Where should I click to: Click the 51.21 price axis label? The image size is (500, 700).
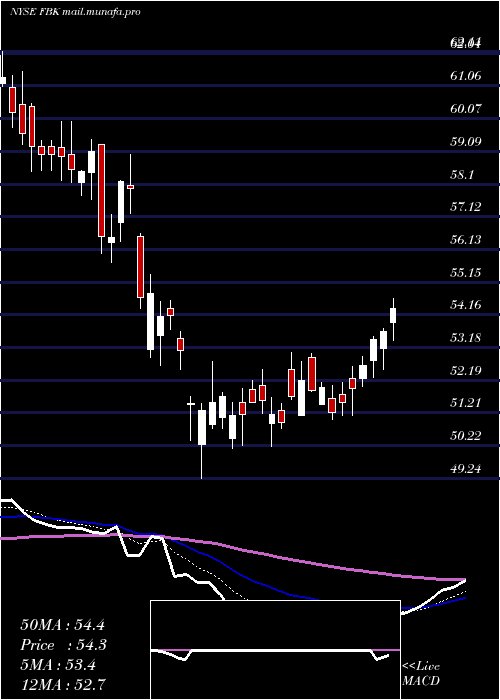[466, 403]
